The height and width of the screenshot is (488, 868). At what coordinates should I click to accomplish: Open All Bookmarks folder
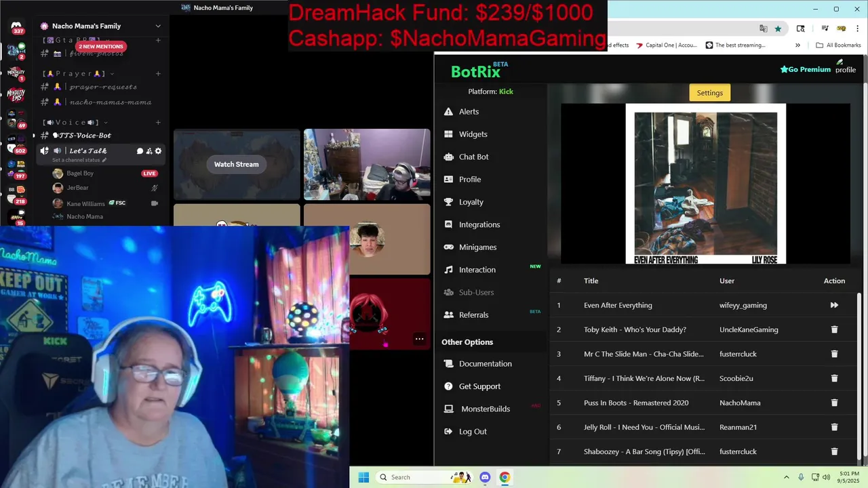pos(838,45)
